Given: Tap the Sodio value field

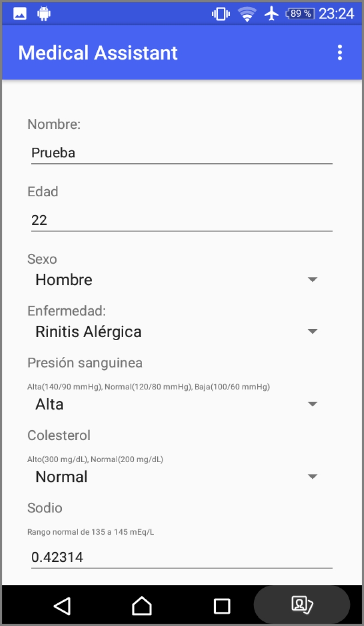Looking at the screenshot, I should 181,557.
